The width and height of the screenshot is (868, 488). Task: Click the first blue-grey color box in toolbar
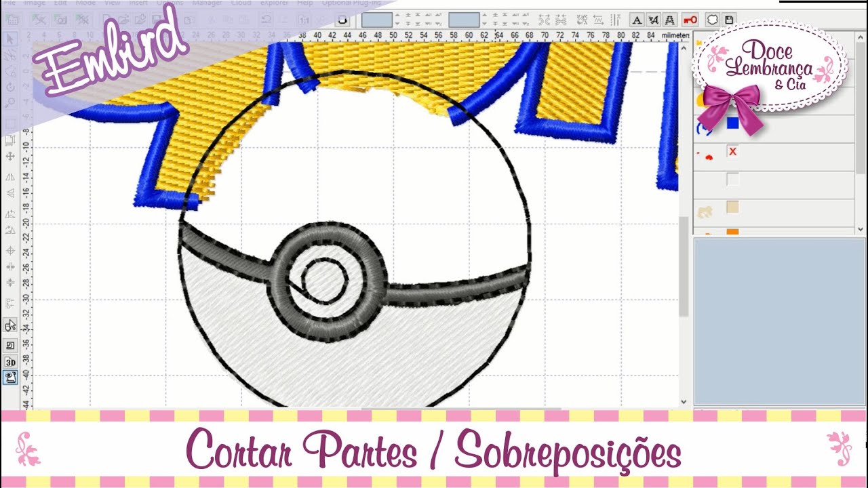coord(376,20)
